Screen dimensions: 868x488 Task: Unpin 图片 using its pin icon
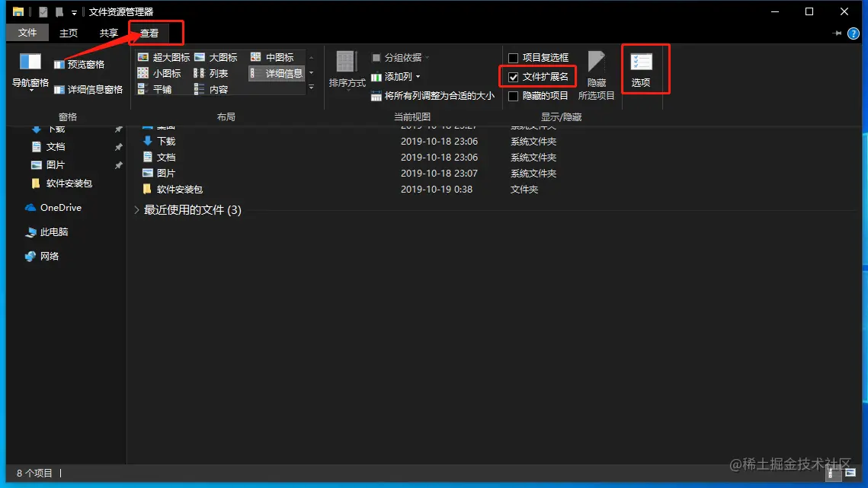click(118, 165)
